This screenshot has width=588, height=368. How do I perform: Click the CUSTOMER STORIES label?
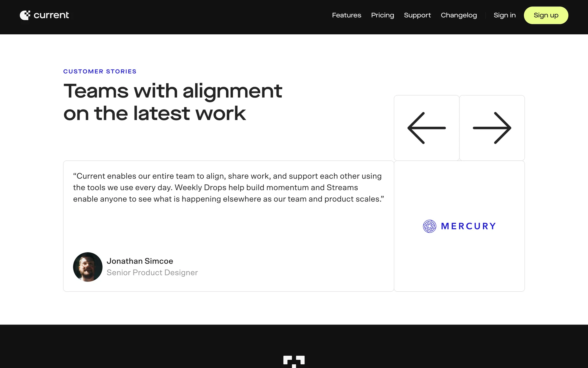100,71
